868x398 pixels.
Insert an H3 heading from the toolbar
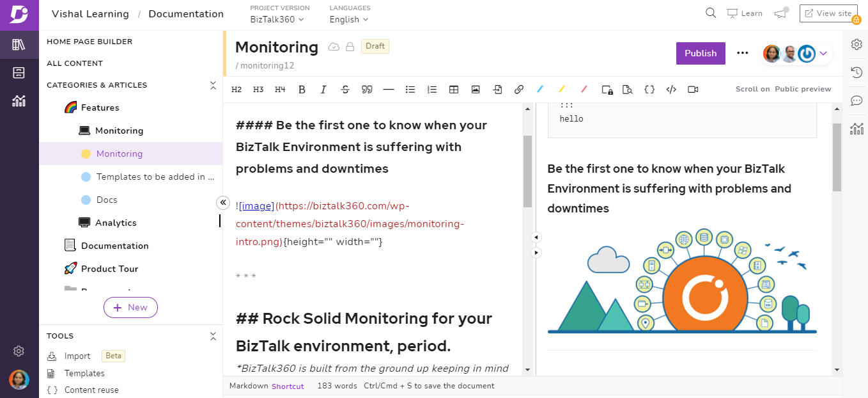tap(258, 90)
